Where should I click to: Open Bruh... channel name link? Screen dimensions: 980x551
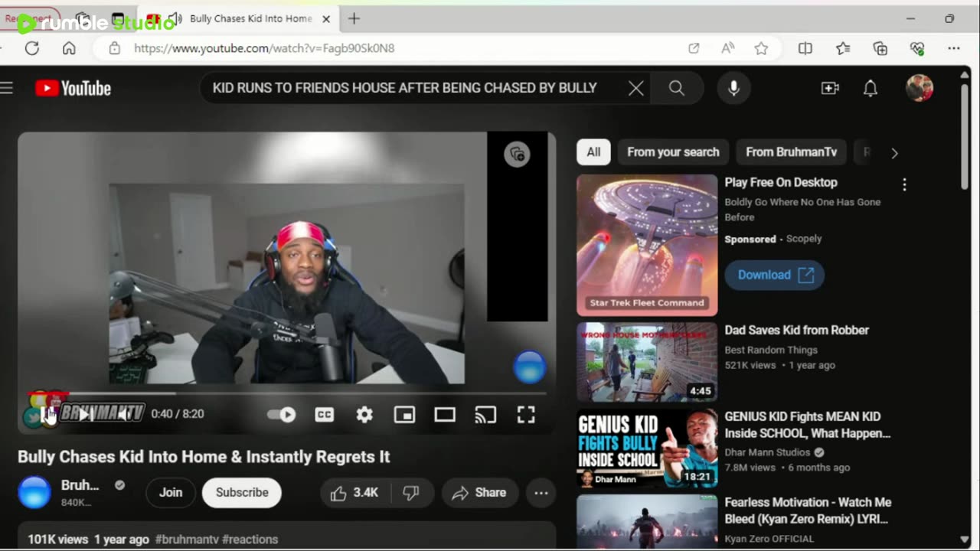(80, 485)
